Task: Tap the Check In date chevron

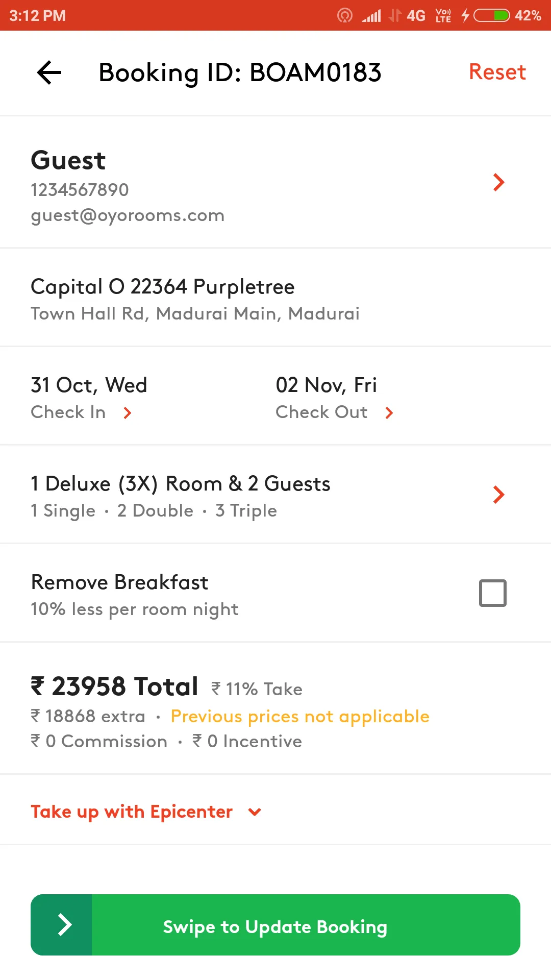Action: (128, 412)
